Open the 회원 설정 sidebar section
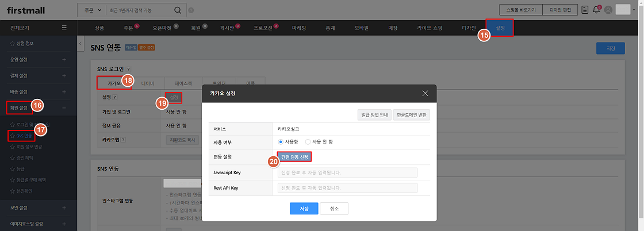 20,108
